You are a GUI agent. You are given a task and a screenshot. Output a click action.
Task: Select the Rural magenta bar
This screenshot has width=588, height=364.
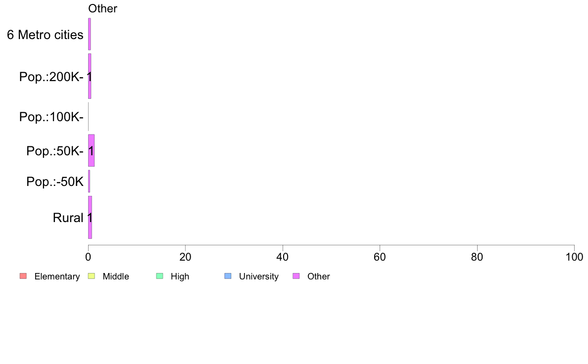tap(90, 218)
